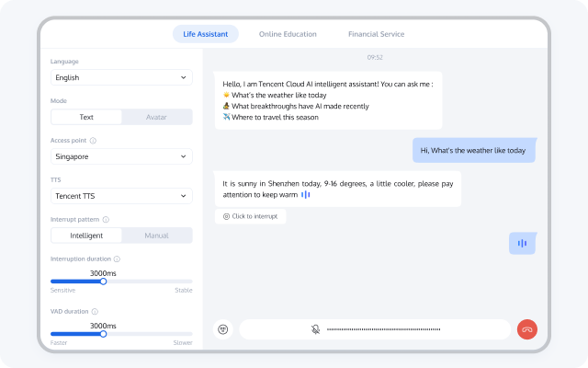Mute the microphone in the input bar
This screenshot has width=588, height=368.
click(315, 329)
